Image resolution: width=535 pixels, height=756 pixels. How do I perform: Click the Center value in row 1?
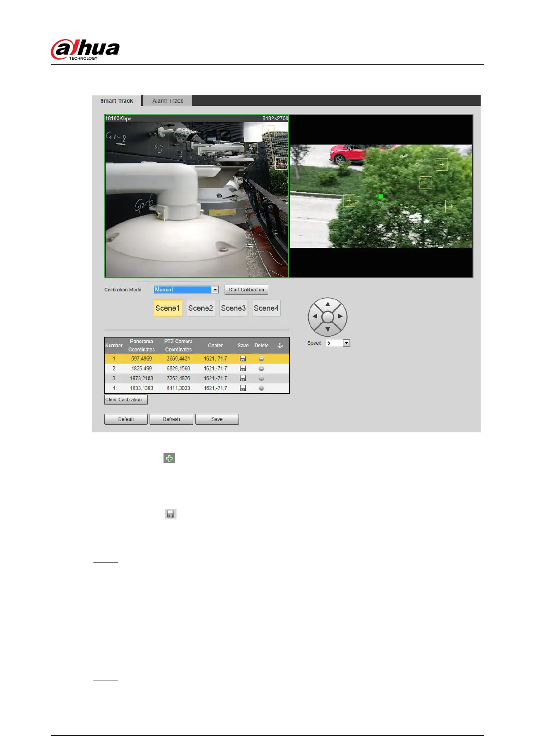(216, 359)
